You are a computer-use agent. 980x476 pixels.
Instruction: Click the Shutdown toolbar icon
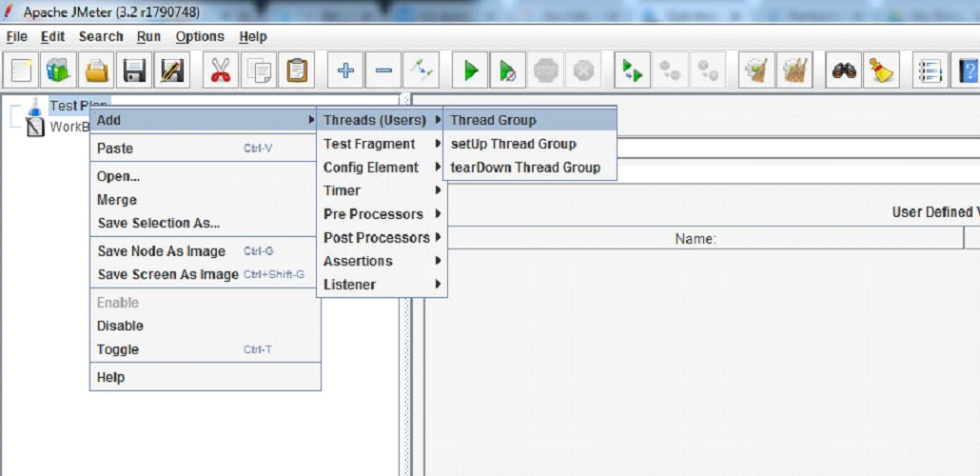coord(582,70)
